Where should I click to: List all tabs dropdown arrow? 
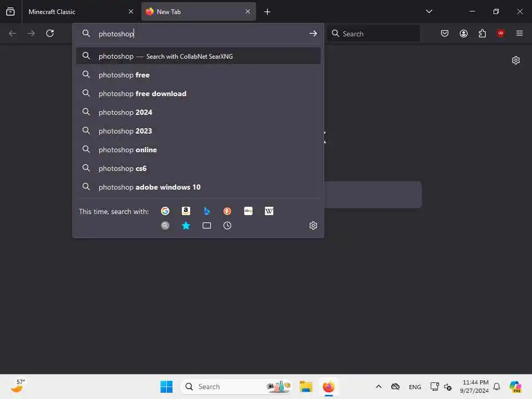pyautogui.click(x=429, y=11)
